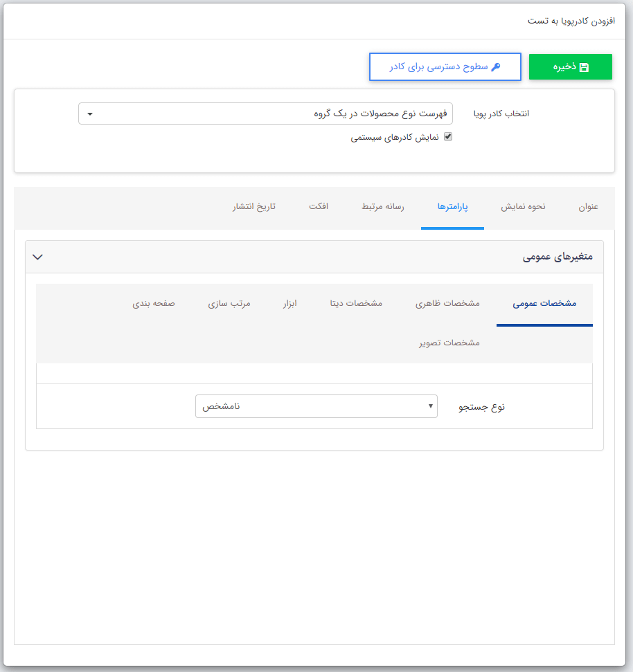Click the dropdown arrow of the کادر پویا selector
633x672 pixels.
click(89, 113)
